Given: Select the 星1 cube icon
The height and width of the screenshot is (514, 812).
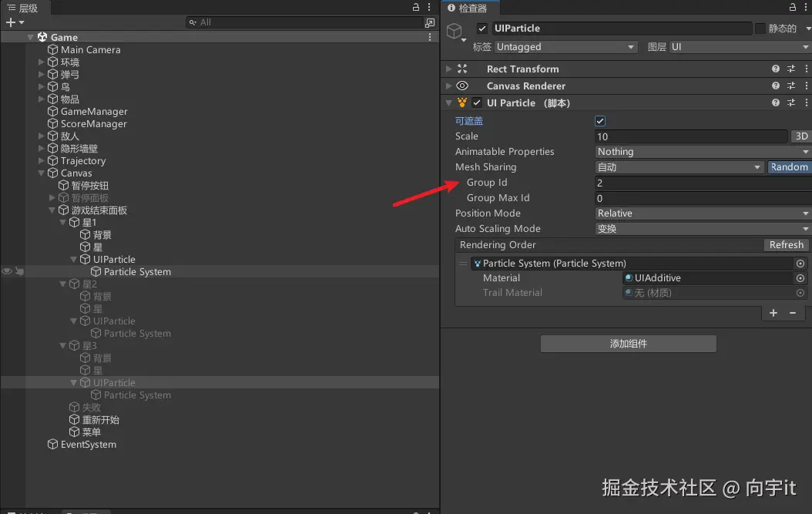Looking at the screenshot, I should (75, 222).
